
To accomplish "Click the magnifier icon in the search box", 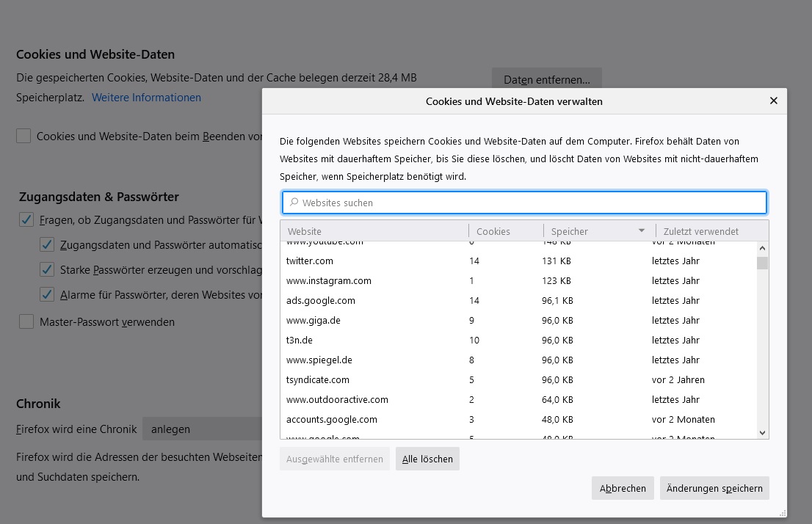I will pyautogui.click(x=294, y=203).
